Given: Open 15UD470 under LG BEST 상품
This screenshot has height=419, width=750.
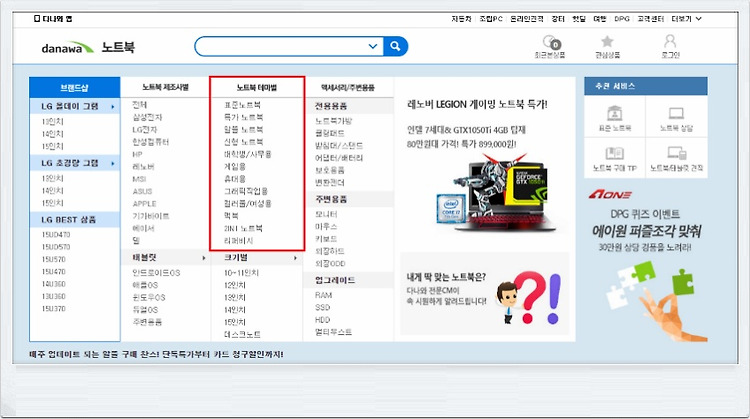Looking at the screenshot, I should (x=56, y=235).
